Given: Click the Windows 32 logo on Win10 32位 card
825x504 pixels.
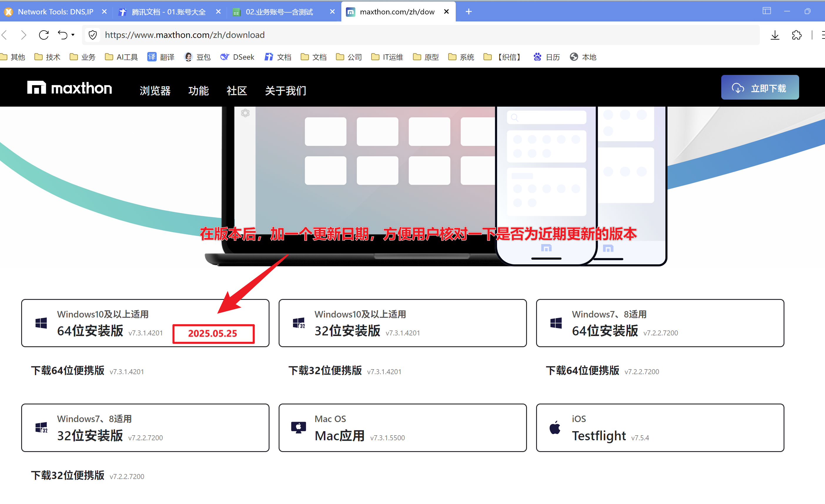Looking at the screenshot, I should coord(299,323).
